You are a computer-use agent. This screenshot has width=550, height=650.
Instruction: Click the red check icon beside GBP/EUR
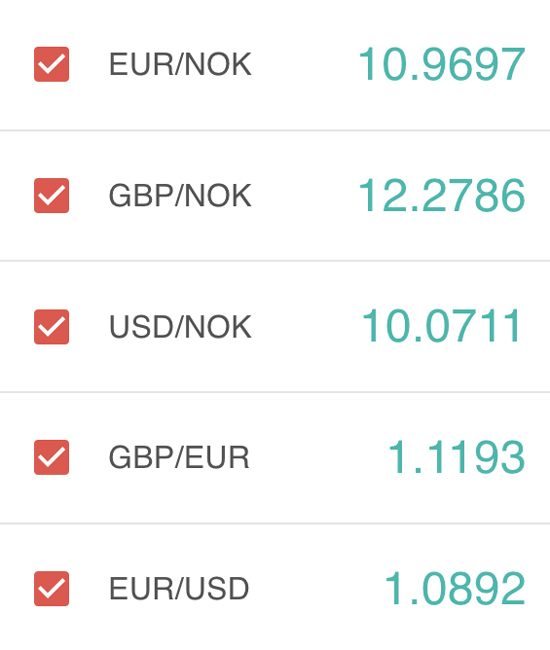tap(51, 458)
